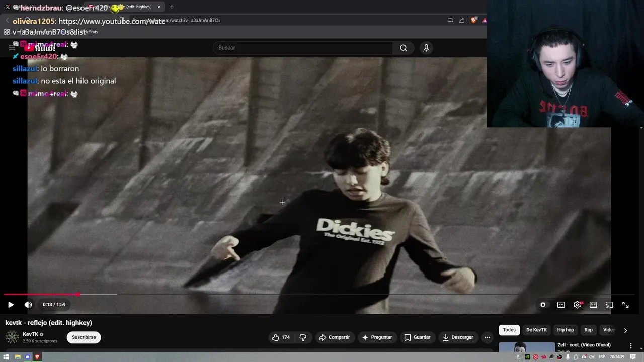644x362 pixels.
Task: Close the kevtk - reflejo browser tab
Action: pos(159,7)
